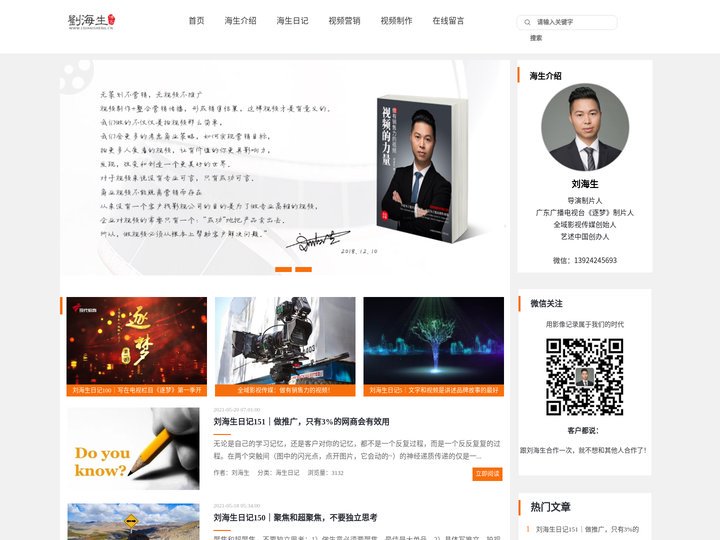Screen dimensions: 720x540
Task: Click 作者：刘海生 in article 151
Action: [231, 473]
